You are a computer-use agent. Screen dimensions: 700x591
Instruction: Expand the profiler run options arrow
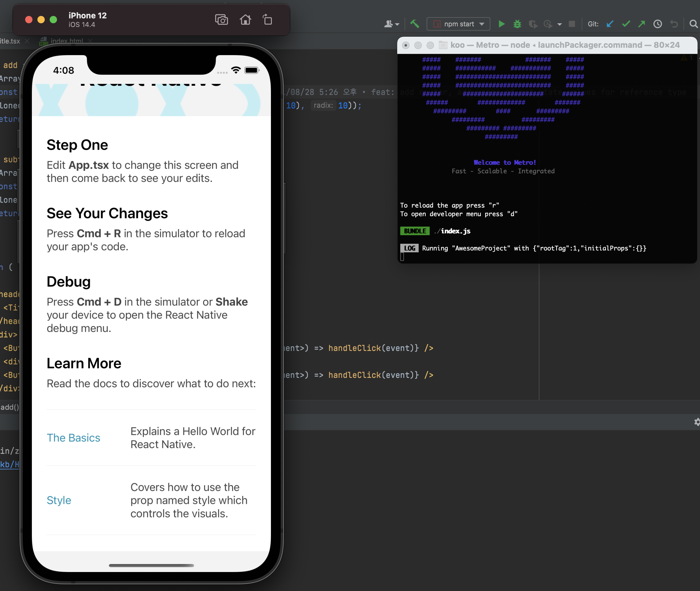[x=560, y=24]
